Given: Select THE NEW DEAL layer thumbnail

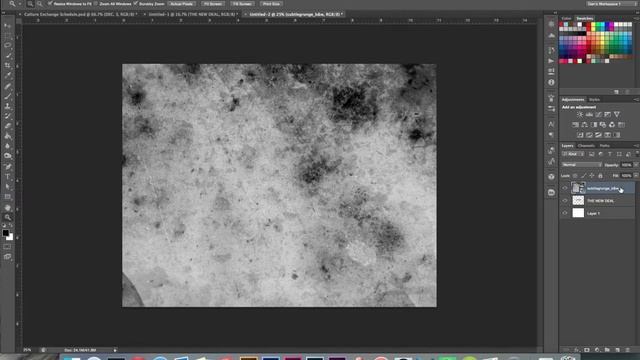Looking at the screenshot, I should pyautogui.click(x=578, y=200).
